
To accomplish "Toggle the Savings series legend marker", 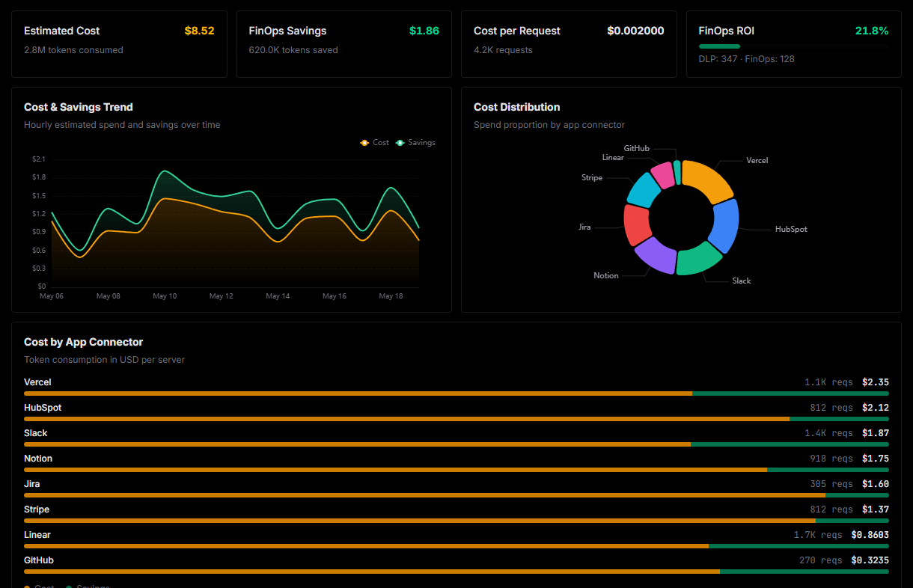I will (x=400, y=143).
